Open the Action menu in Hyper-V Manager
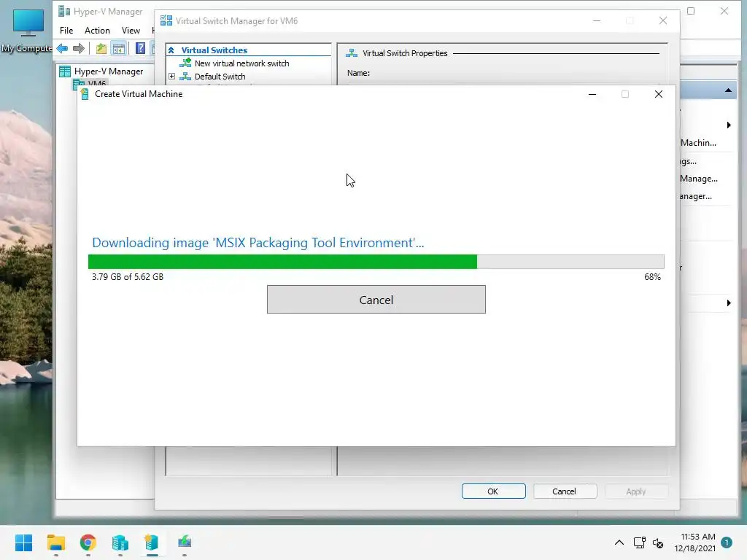The height and width of the screenshot is (560, 747). 97,31
